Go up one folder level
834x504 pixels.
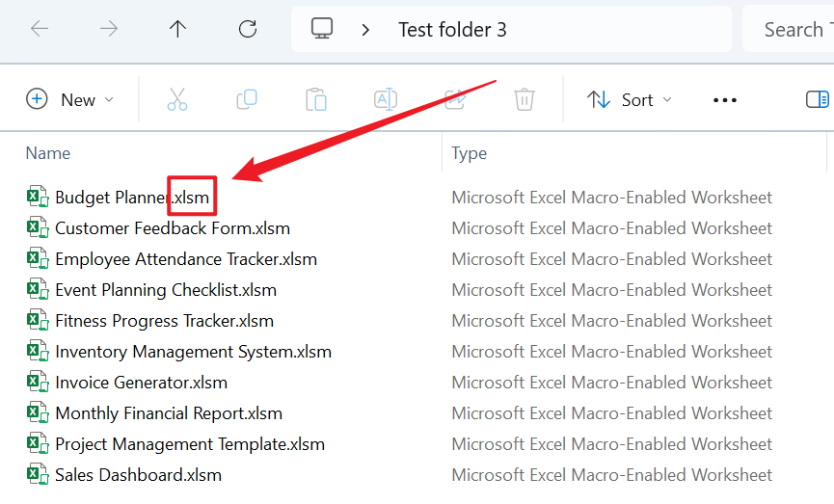pyautogui.click(x=177, y=29)
